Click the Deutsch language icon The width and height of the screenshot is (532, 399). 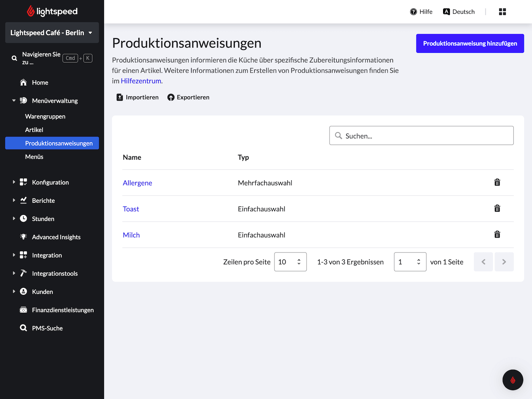(446, 12)
